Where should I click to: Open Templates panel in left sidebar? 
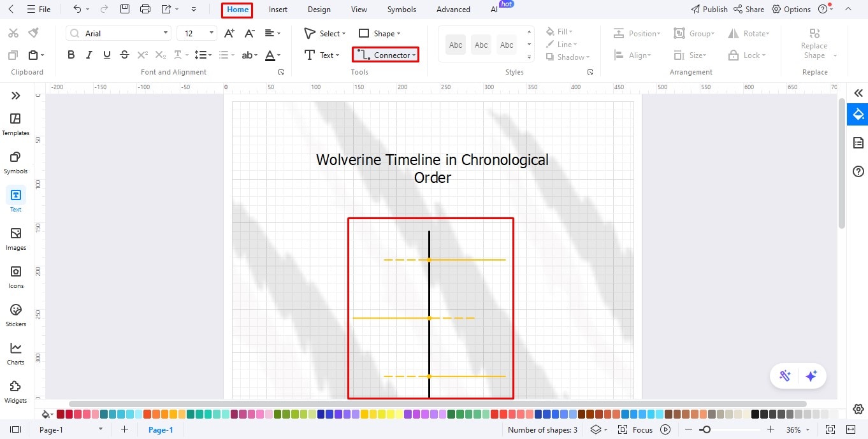16,124
